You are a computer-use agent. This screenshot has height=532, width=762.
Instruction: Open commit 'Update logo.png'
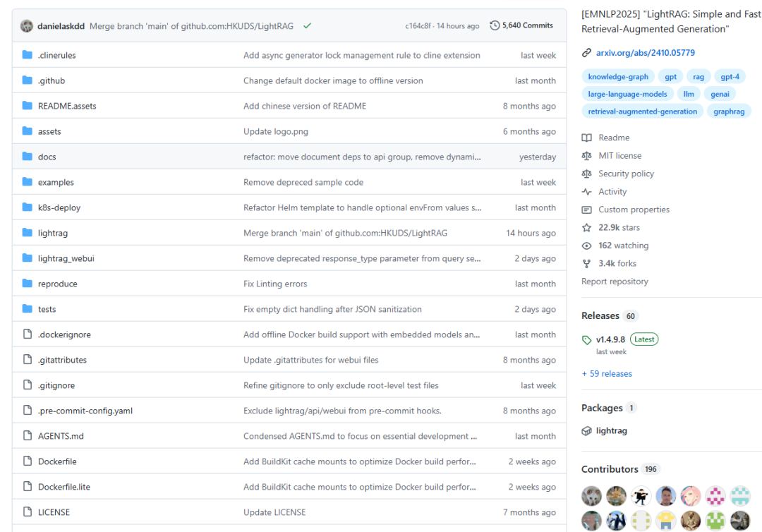click(x=276, y=131)
